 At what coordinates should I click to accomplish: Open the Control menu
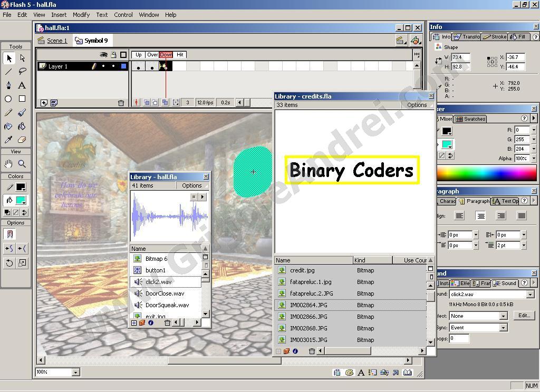click(123, 15)
